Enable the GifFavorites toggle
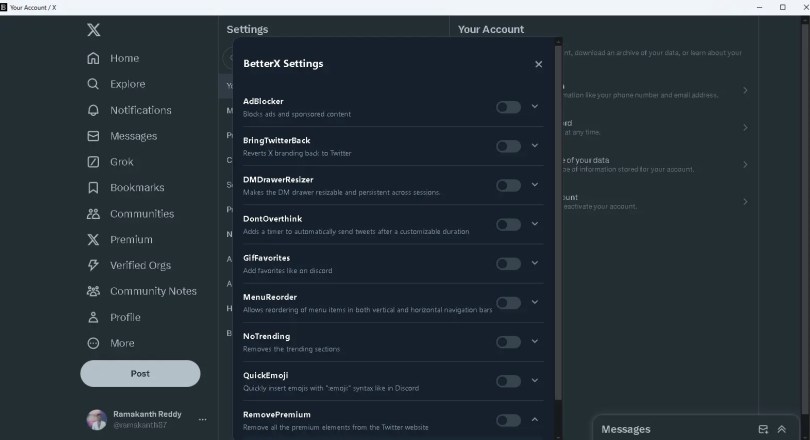This screenshot has width=810, height=440. click(508, 264)
